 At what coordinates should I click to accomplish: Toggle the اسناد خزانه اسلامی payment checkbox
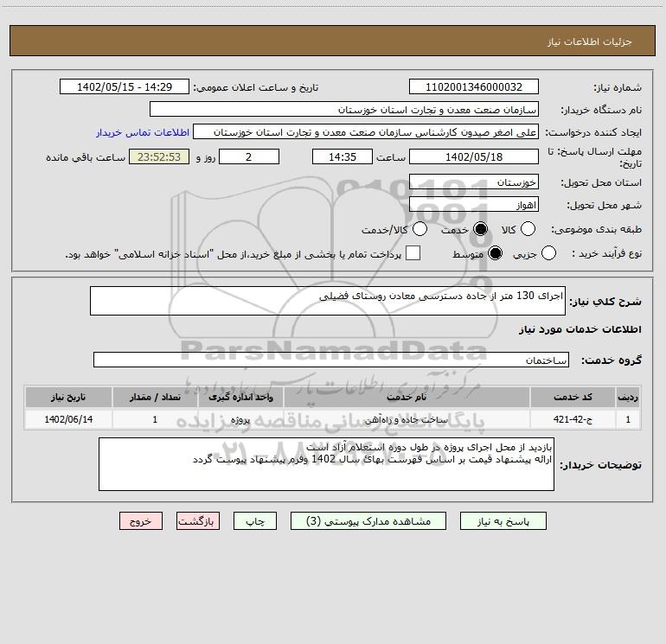[x=413, y=253]
